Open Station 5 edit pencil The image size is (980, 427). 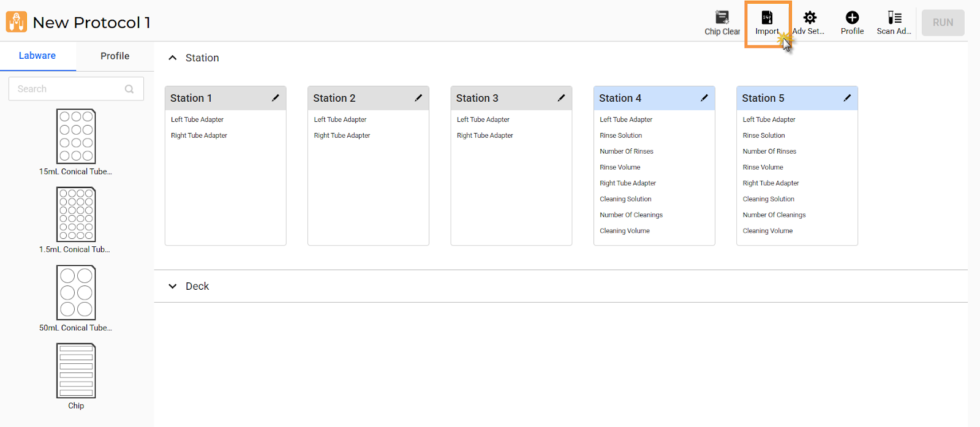pos(847,98)
